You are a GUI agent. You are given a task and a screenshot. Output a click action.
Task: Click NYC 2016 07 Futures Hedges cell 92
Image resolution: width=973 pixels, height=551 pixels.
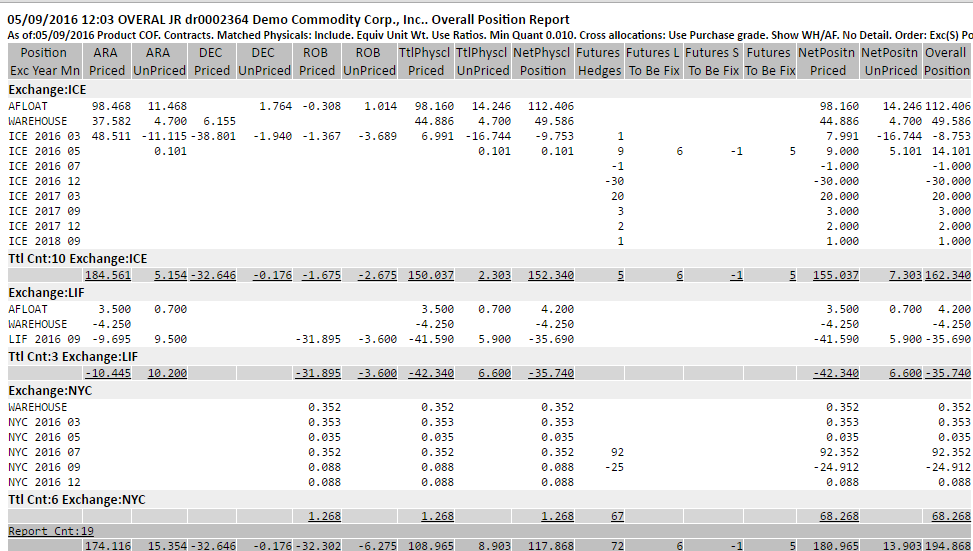coord(617,452)
